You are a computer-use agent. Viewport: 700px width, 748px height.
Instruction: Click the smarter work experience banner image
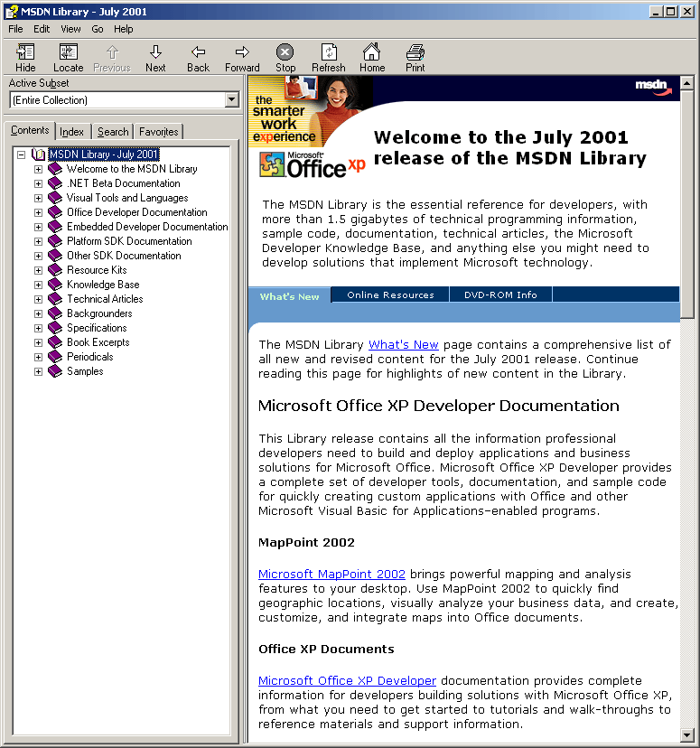[310, 111]
